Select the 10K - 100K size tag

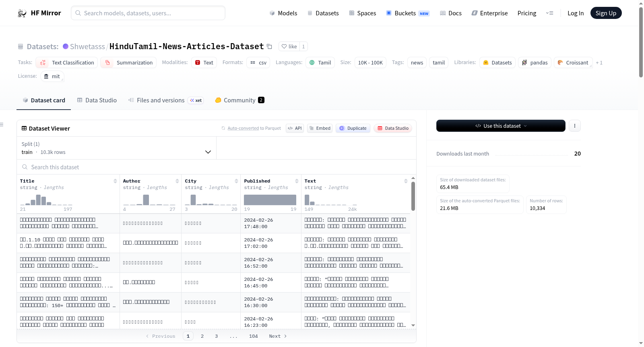[x=370, y=62]
